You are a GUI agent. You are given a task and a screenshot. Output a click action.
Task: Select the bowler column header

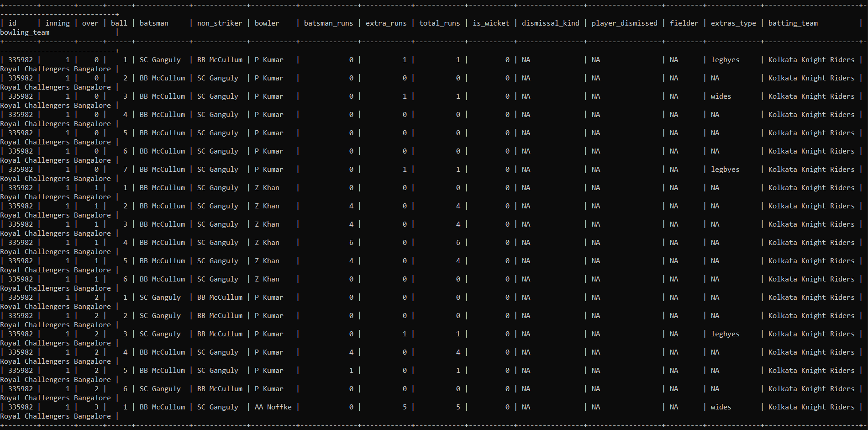(267, 23)
